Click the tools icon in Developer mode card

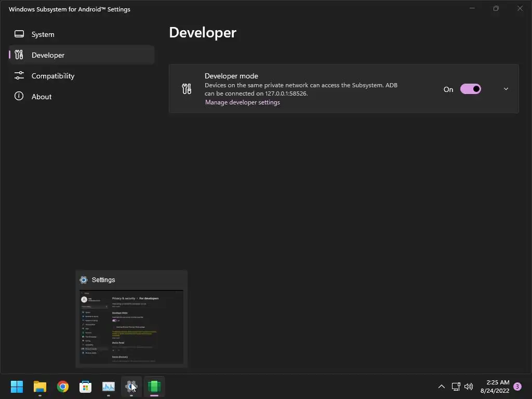[x=187, y=89]
